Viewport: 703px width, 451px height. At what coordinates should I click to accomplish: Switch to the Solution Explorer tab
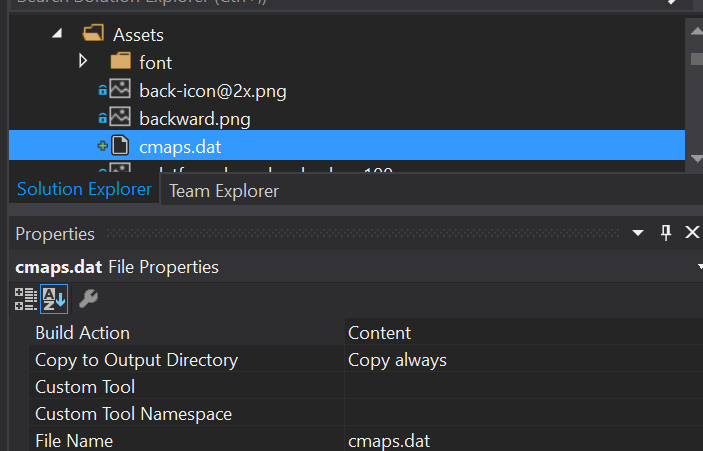tap(84, 189)
